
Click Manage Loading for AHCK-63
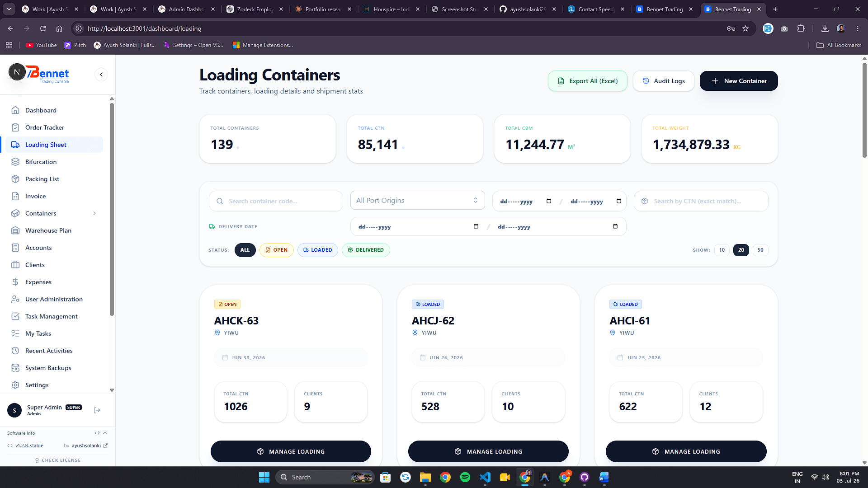tap(291, 451)
